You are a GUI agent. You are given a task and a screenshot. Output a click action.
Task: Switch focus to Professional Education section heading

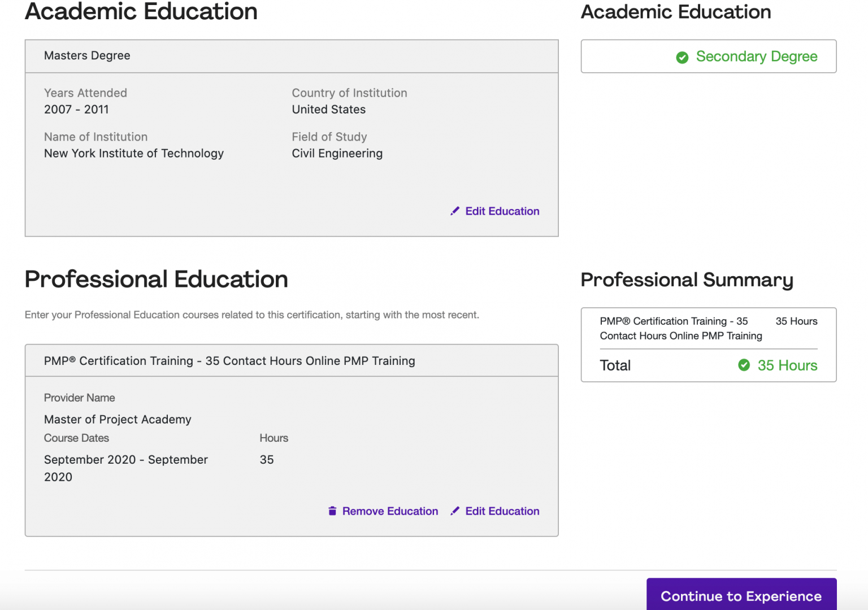157,279
